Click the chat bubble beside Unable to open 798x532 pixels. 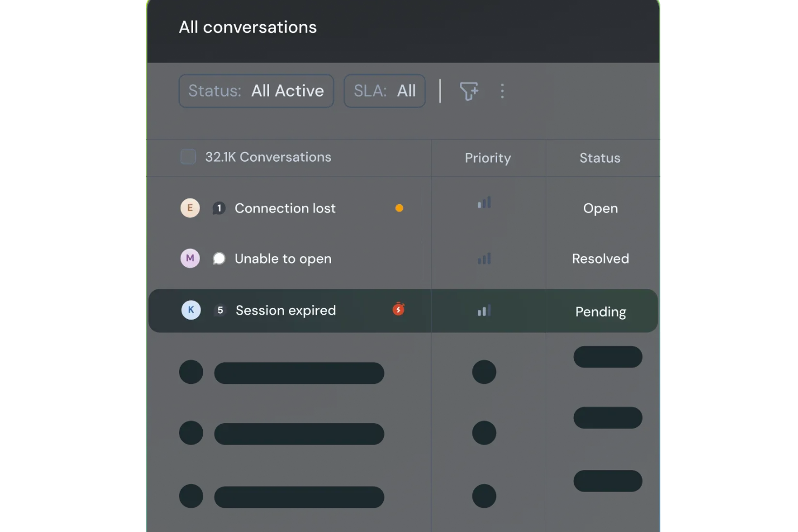pyautogui.click(x=219, y=258)
